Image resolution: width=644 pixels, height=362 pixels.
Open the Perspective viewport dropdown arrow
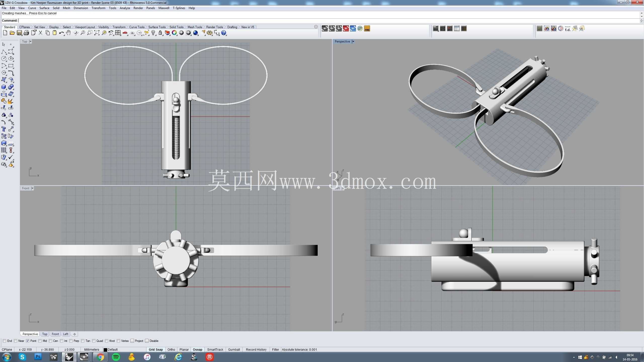click(x=353, y=41)
